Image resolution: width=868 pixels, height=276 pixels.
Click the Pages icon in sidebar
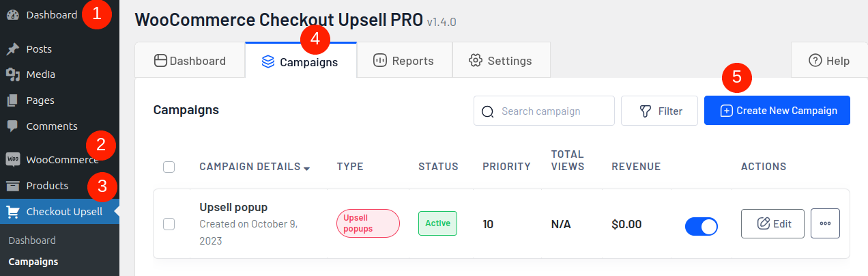pos(12,100)
